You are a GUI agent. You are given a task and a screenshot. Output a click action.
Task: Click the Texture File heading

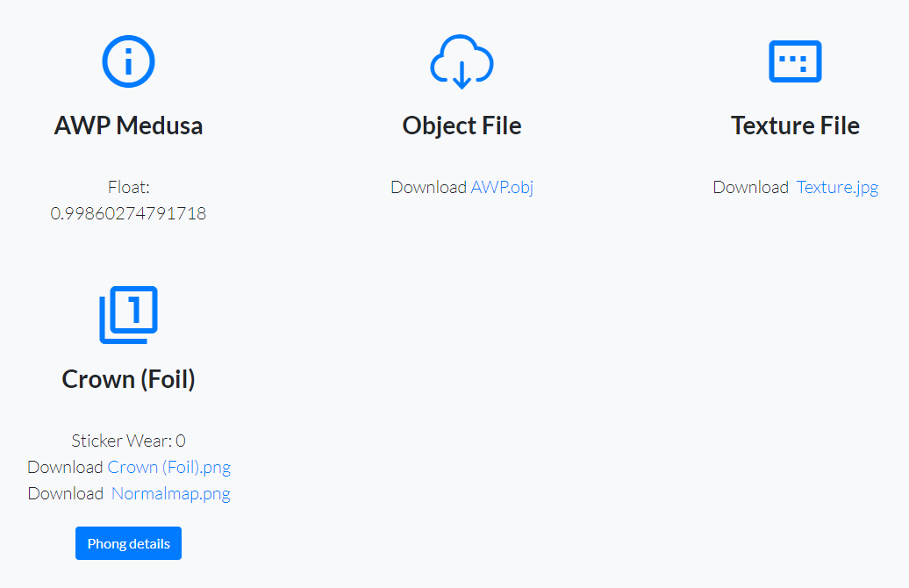pos(795,125)
